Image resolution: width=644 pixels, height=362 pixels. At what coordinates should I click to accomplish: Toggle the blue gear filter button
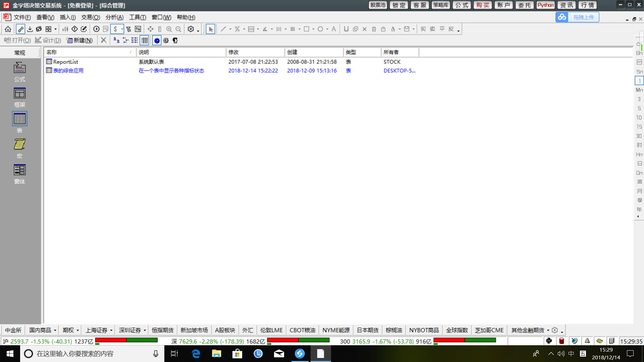point(157,41)
